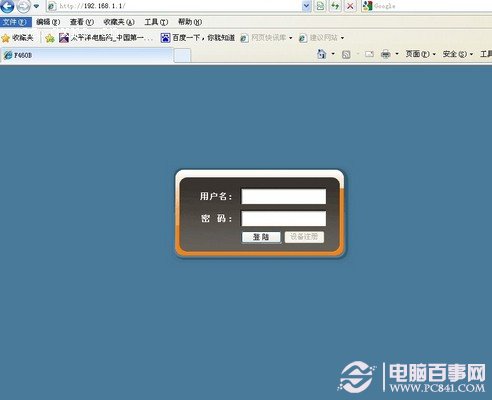Open the 百度一下 bookmark

click(198, 38)
